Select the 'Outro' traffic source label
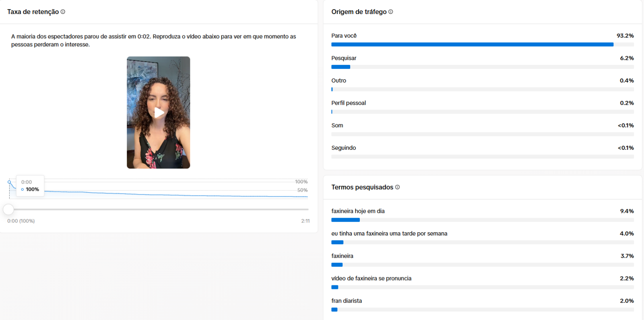 (339, 81)
